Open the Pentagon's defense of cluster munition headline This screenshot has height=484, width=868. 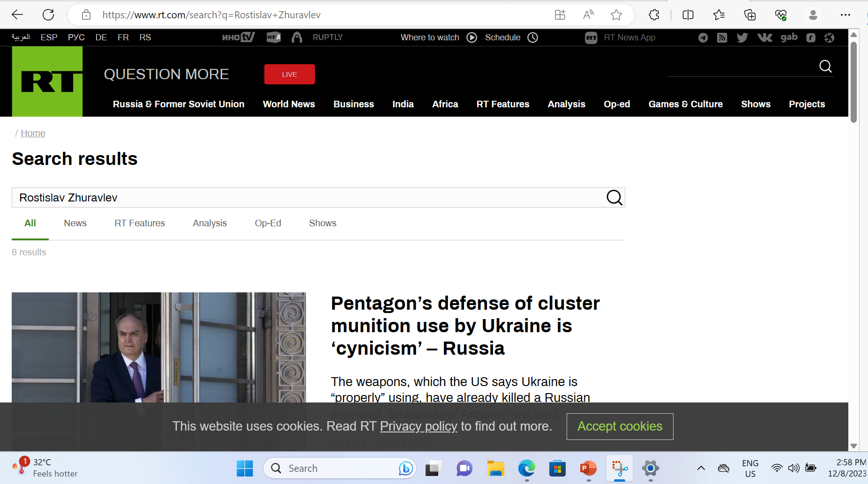465,326
